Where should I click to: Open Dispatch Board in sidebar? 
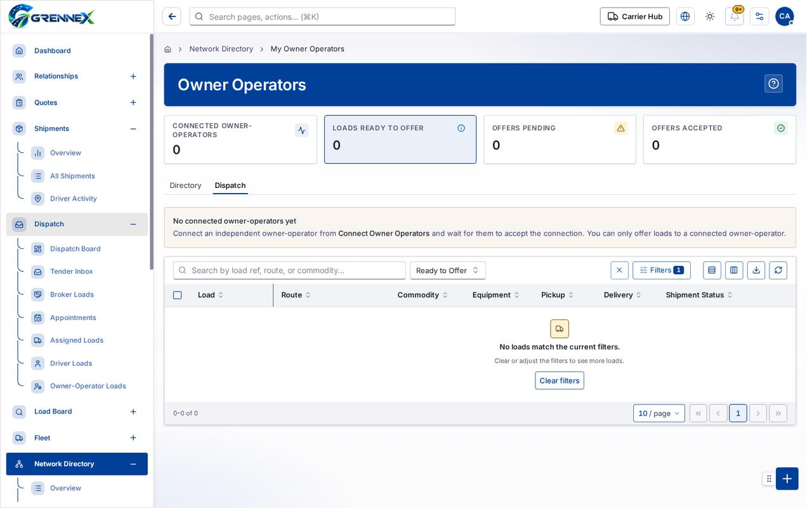coord(75,249)
